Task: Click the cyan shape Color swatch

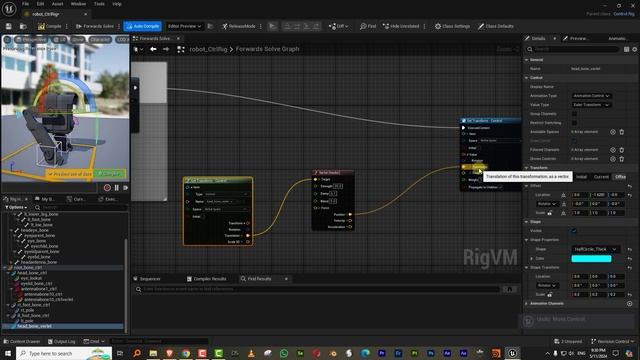Action: (591, 258)
